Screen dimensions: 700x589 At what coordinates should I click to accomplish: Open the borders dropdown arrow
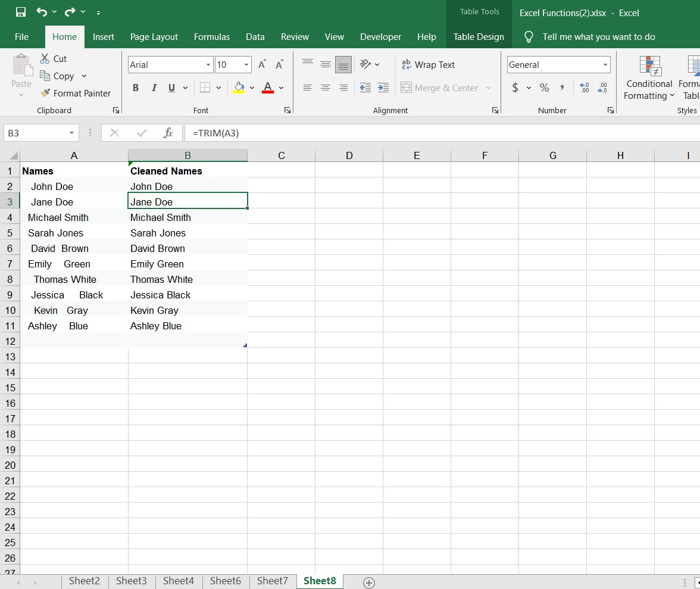coord(219,88)
